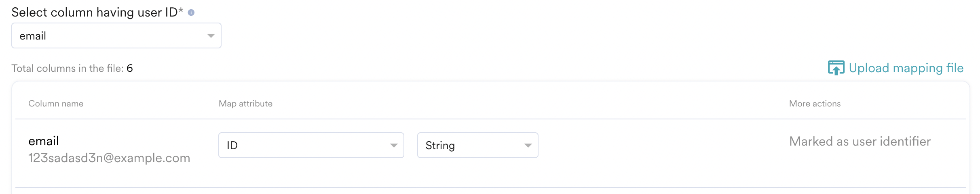This screenshot has width=980, height=194.
Task: Click the upload icon next to Upload mapping file
Action: [x=836, y=68]
